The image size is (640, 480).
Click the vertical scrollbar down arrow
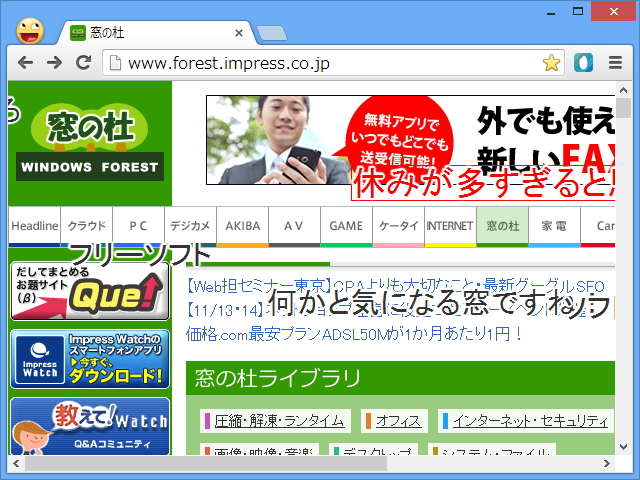point(623,447)
